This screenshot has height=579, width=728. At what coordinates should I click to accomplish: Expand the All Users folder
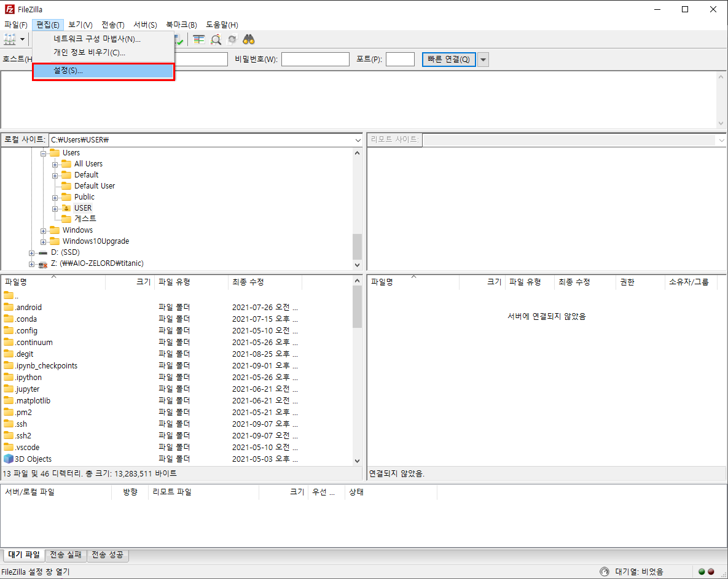[x=55, y=164]
